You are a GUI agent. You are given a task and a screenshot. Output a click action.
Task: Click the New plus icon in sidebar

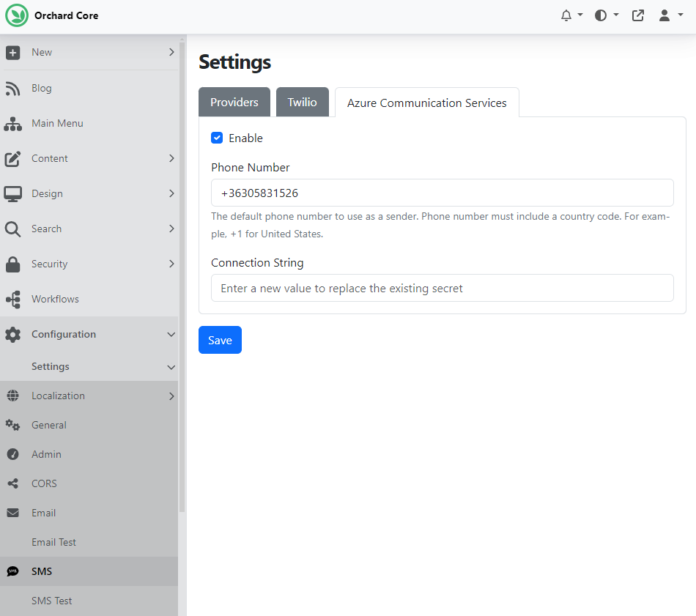(x=13, y=52)
